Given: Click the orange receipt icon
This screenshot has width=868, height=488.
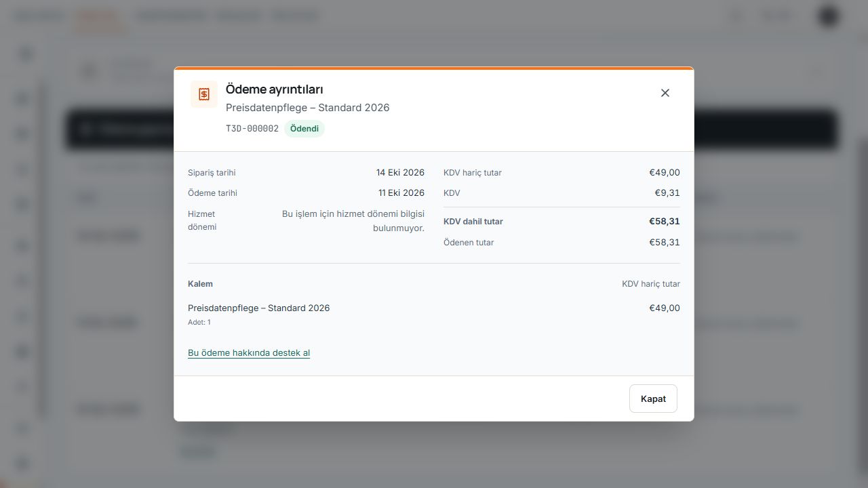Looking at the screenshot, I should (x=204, y=94).
